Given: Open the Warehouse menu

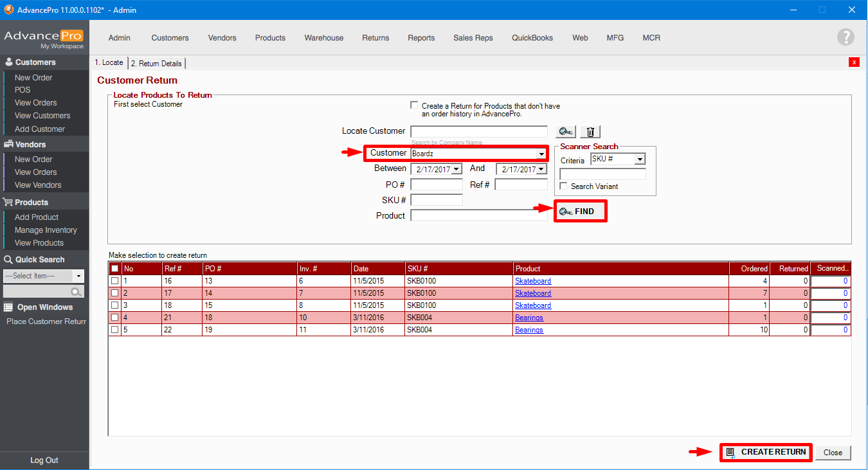Looking at the screenshot, I should pyautogui.click(x=323, y=38).
